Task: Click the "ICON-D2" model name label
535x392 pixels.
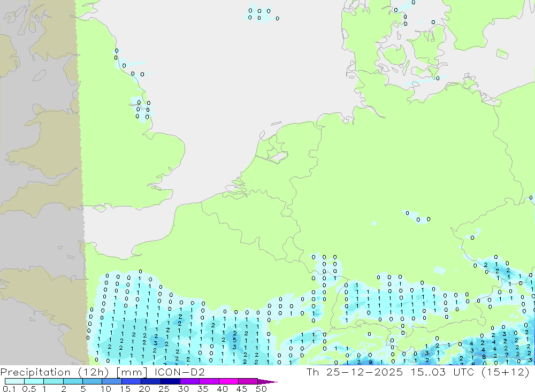Action: (179, 372)
